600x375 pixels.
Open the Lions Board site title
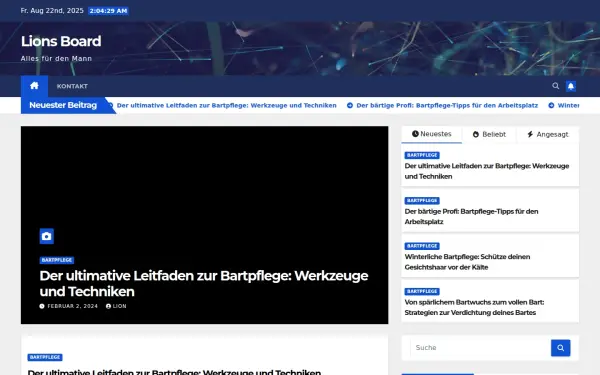tap(61, 41)
